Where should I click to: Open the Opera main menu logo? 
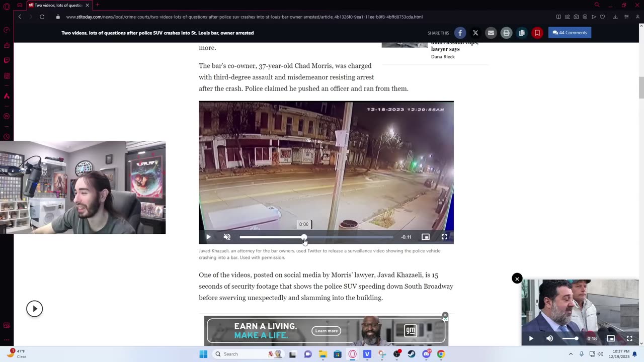(7, 6)
